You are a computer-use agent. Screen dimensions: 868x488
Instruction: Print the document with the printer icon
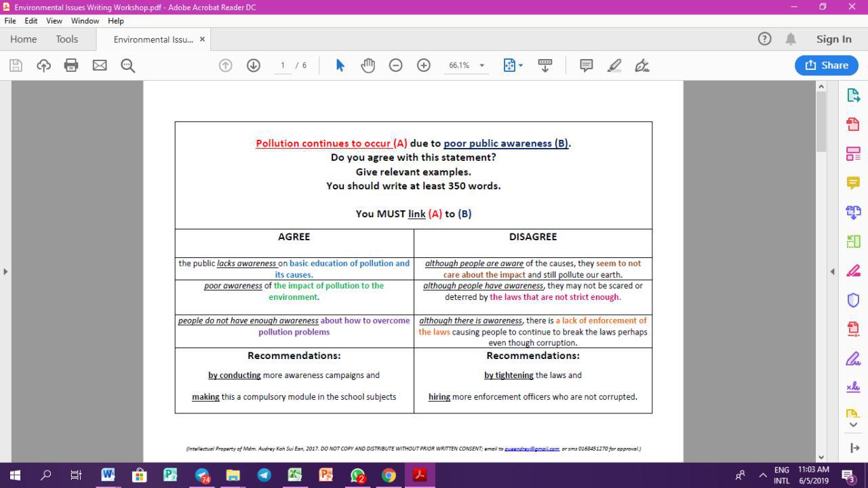(71, 65)
